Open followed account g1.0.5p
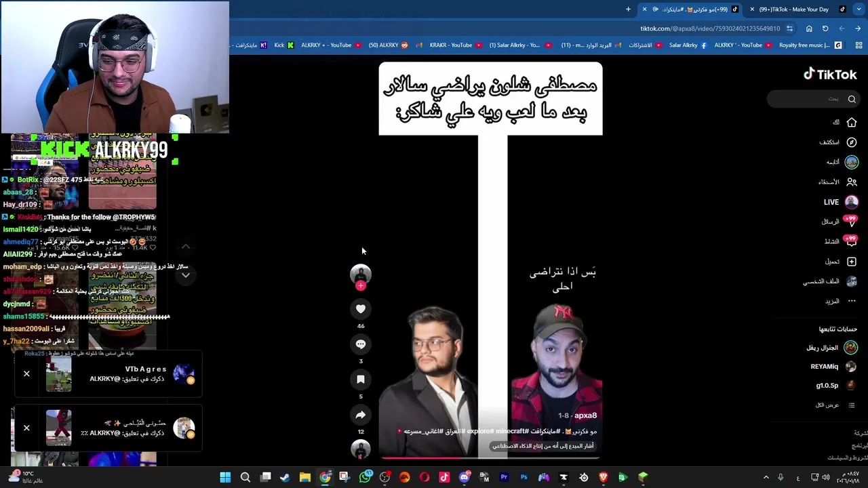This screenshot has height=488, width=868. click(x=837, y=386)
